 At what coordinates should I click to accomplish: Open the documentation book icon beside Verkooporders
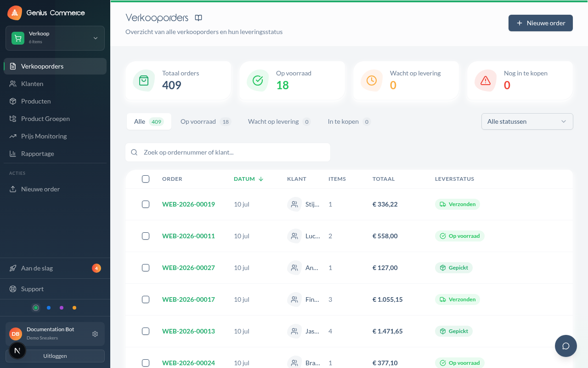tap(198, 18)
